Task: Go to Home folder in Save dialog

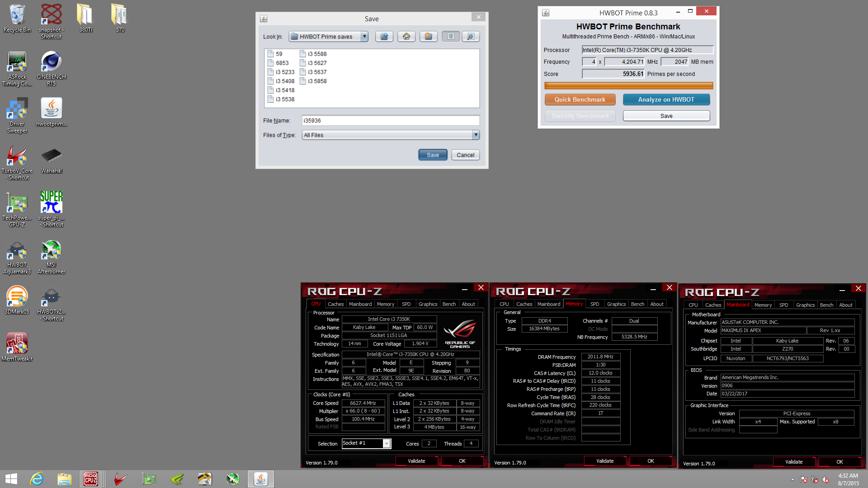Action: (406, 37)
